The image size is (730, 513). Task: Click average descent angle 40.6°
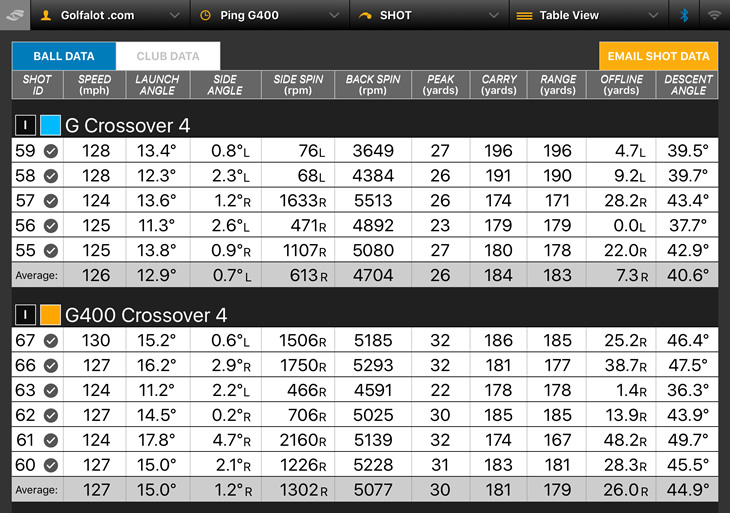688,276
